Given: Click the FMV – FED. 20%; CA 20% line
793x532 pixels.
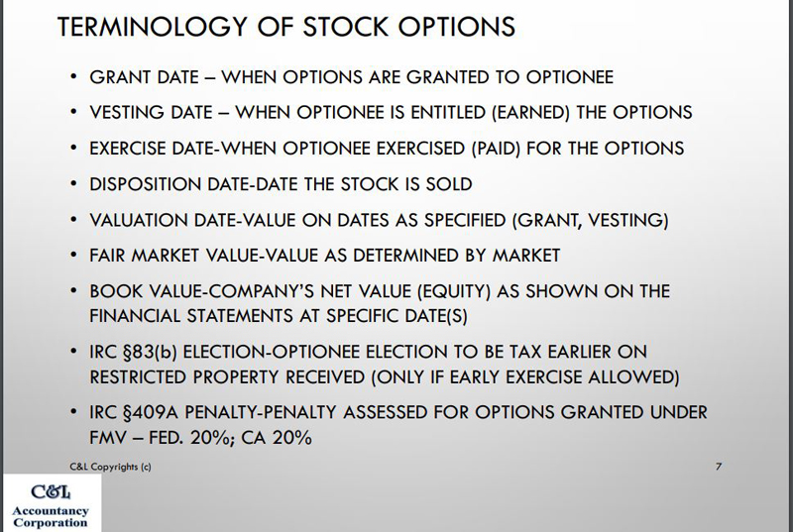Looking at the screenshot, I should pos(200,438).
